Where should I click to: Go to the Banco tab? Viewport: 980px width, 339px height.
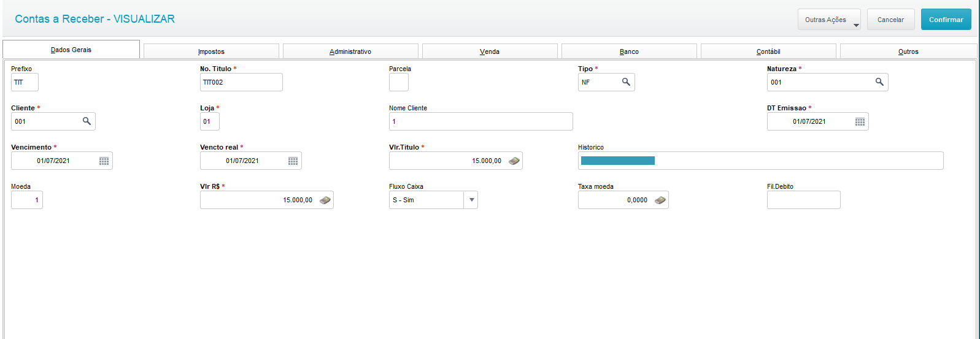pyautogui.click(x=629, y=51)
